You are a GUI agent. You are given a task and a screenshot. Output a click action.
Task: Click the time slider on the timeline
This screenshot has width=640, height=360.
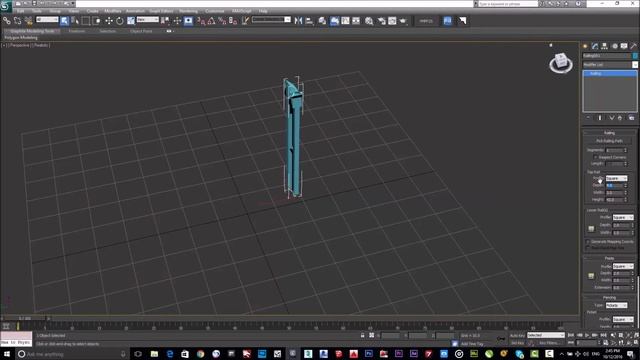point(24,318)
